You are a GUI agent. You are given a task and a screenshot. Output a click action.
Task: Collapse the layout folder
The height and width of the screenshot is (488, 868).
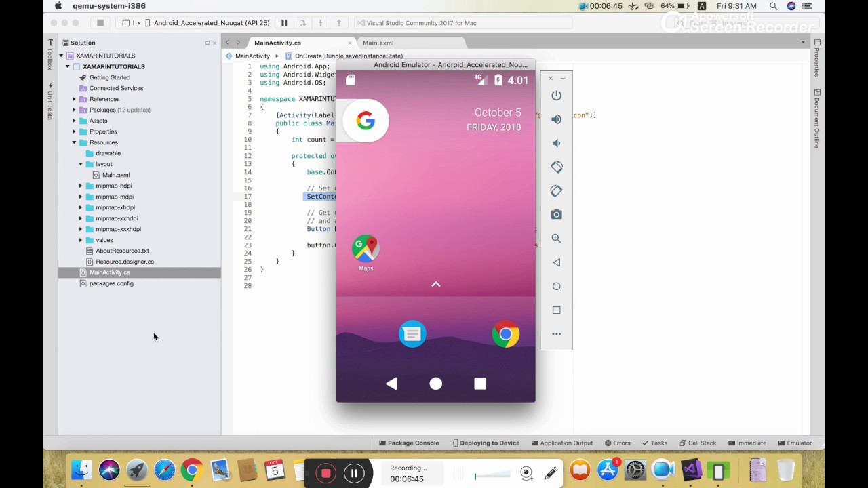click(x=81, y=164)
